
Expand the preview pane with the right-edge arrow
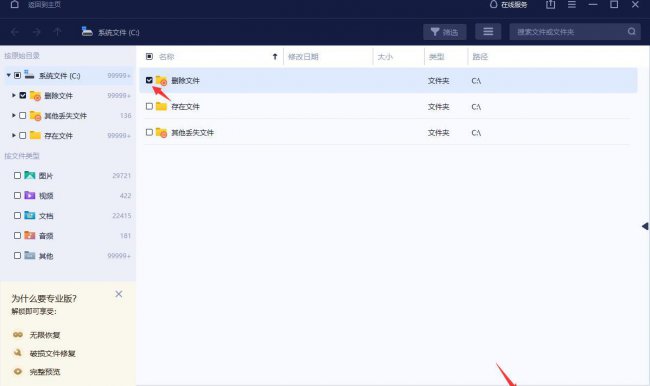click(645, 226)
